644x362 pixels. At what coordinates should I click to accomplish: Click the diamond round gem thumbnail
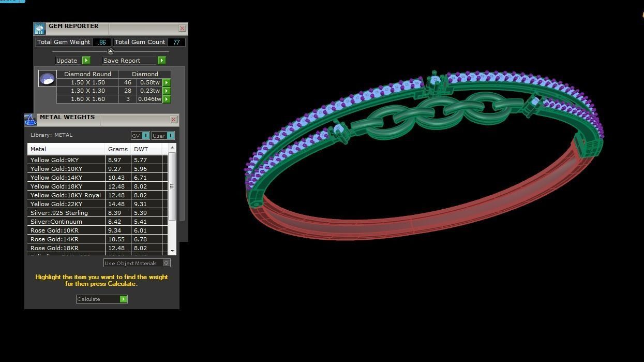47,79
